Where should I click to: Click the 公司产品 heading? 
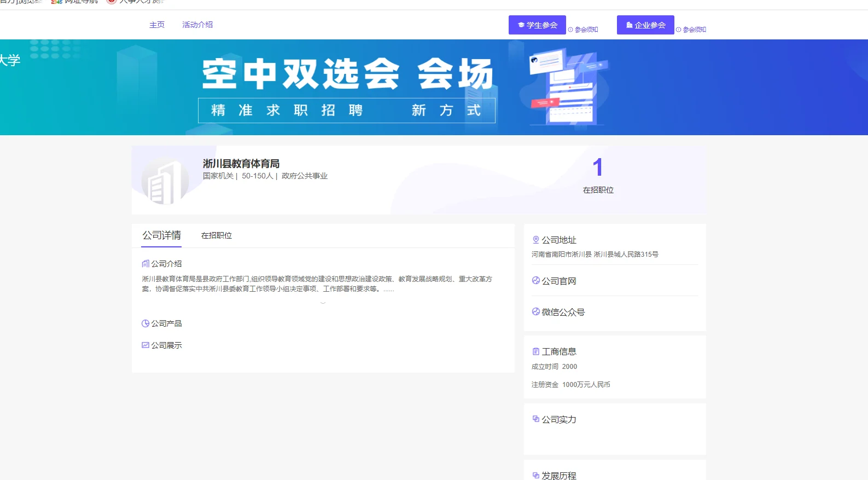pos(166,323)
